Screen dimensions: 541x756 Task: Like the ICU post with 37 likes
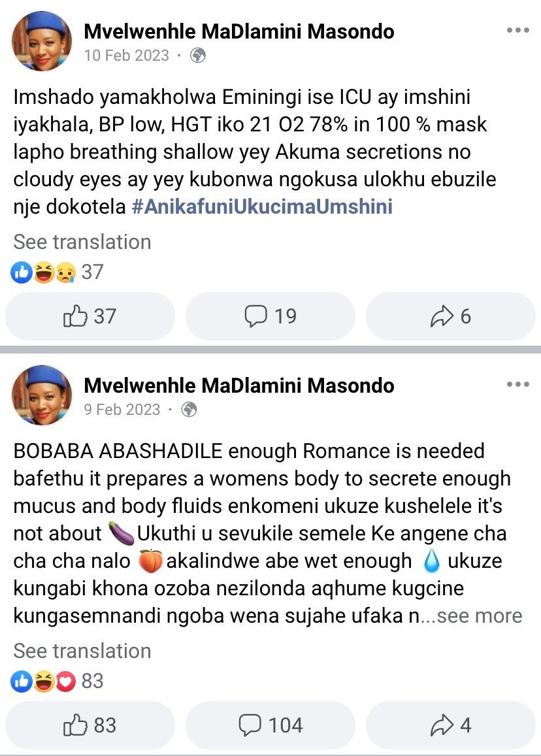[x=90, y=317]
